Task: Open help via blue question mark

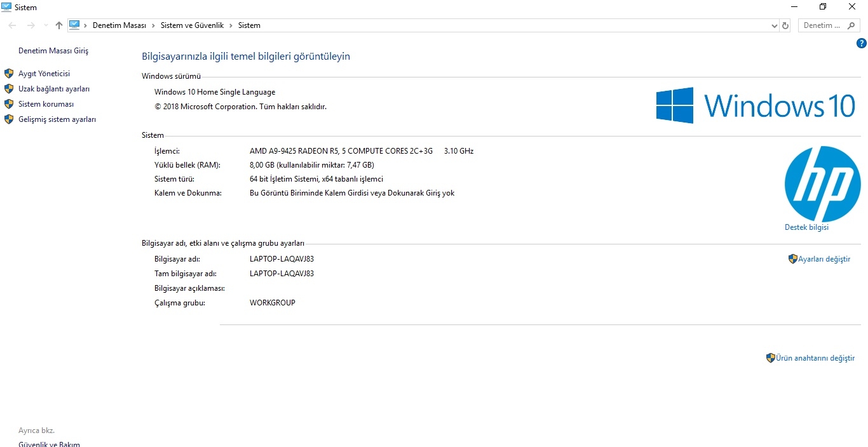Action: point(862,43)
